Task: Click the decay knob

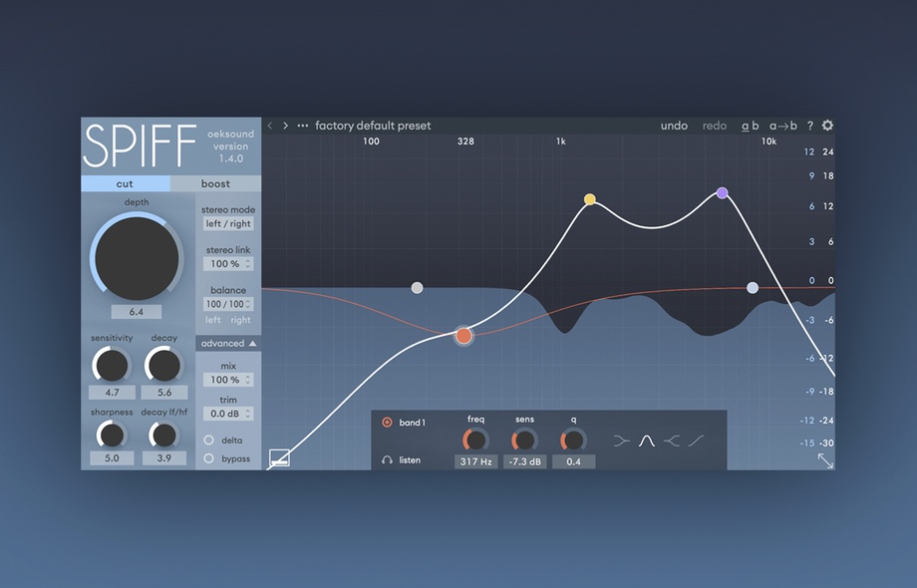Action: 164,365
